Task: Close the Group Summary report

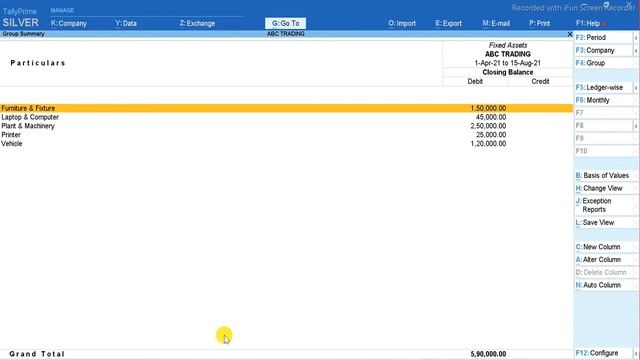Action: click(x=570, y=34)
